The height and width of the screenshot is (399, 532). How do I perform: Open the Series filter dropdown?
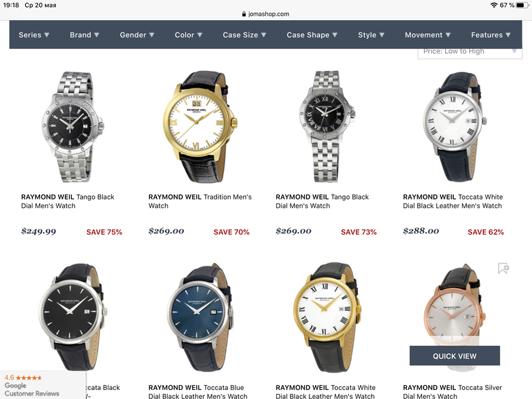(34, 35)
